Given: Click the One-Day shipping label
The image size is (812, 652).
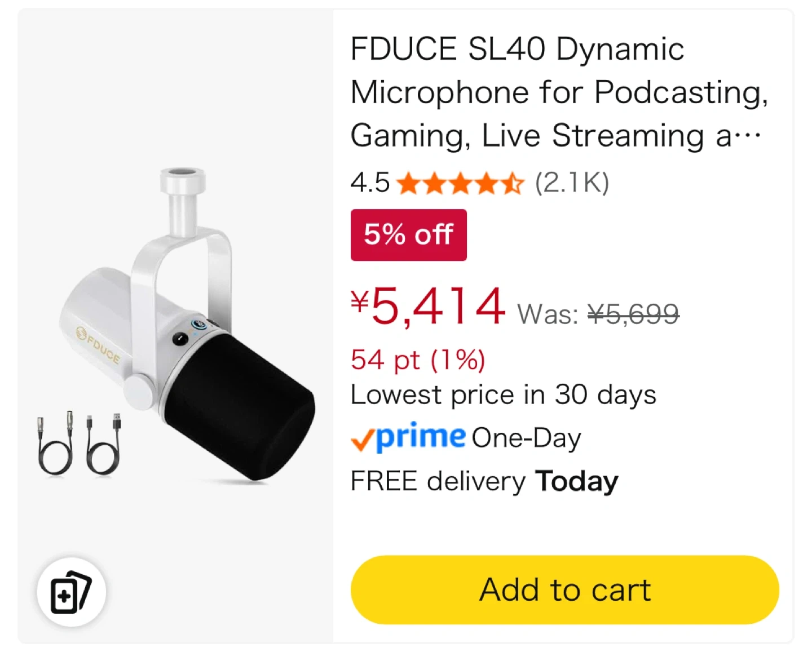Looking at the screenshot, I should (526, 438).
